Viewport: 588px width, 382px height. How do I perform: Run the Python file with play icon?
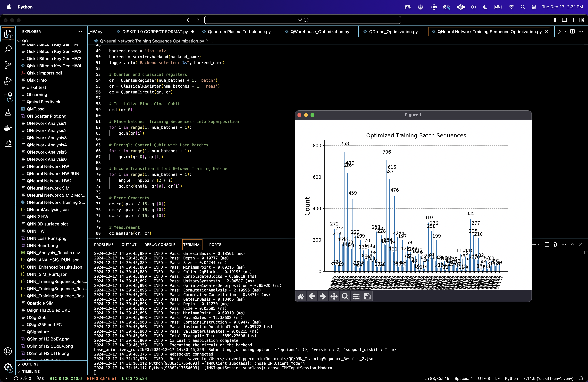point(559,32)
